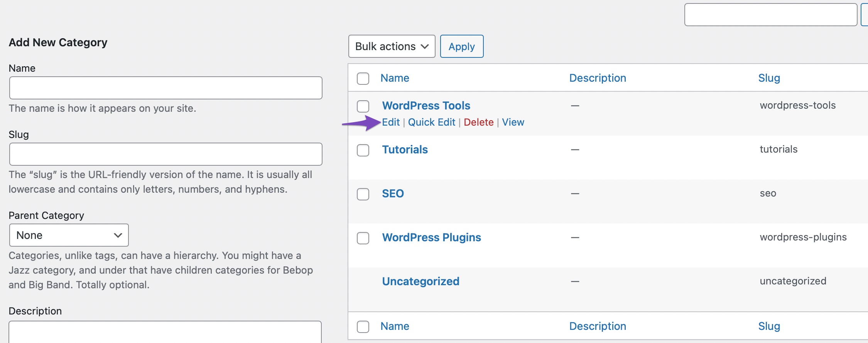Open the SEO category link
The width and height of the screenshot is (868, 343).
[393, 193]
